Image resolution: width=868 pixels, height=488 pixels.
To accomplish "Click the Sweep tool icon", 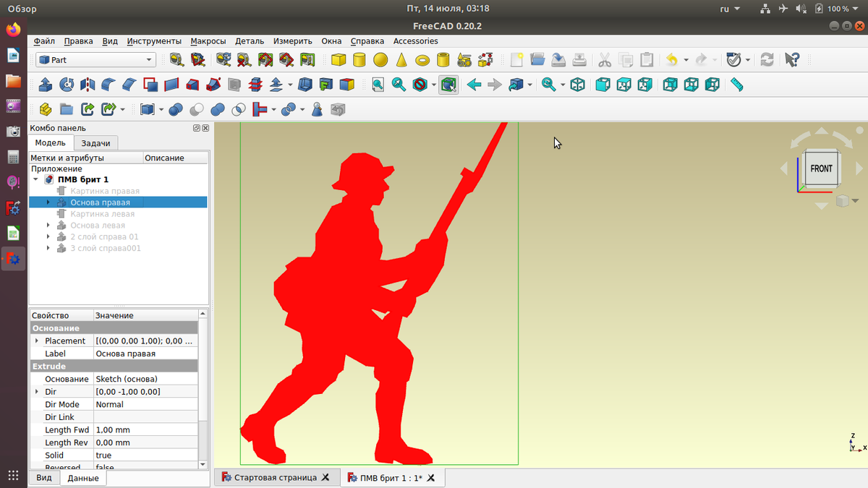I will coord(214,85).
